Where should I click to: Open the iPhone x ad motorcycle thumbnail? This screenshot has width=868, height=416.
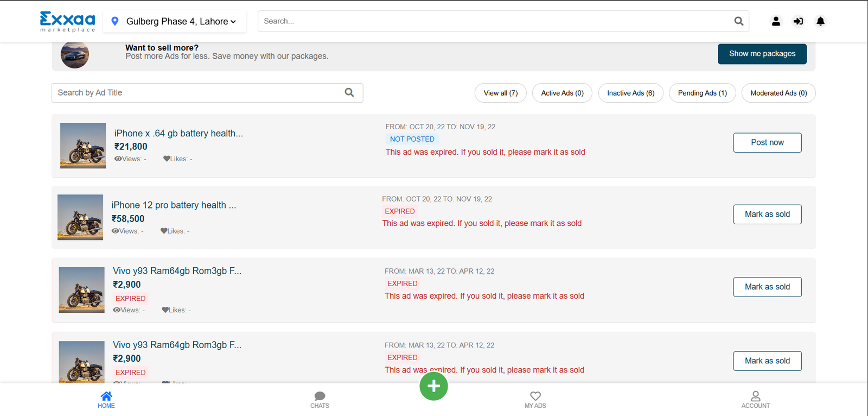tap(83, 146)
